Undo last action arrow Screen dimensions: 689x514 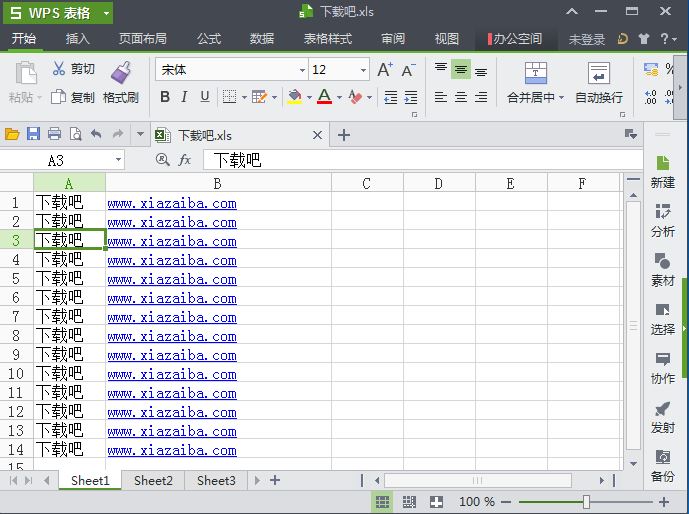96,134
